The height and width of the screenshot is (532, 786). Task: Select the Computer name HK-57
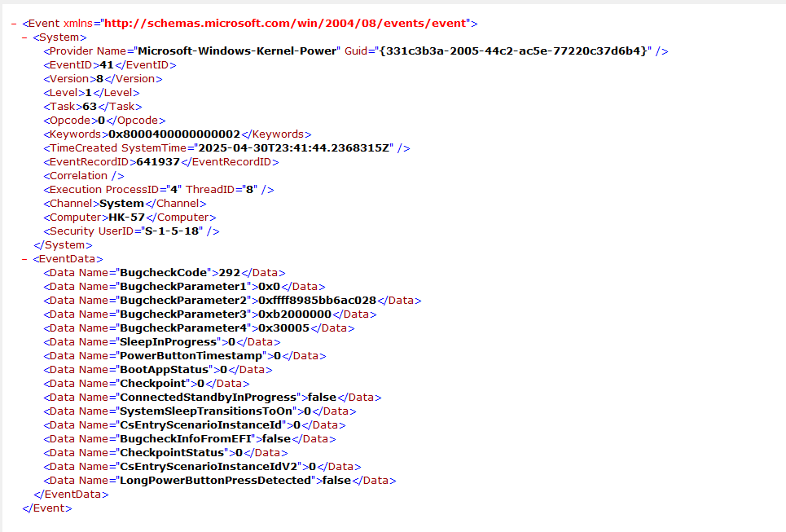point(127,218)
